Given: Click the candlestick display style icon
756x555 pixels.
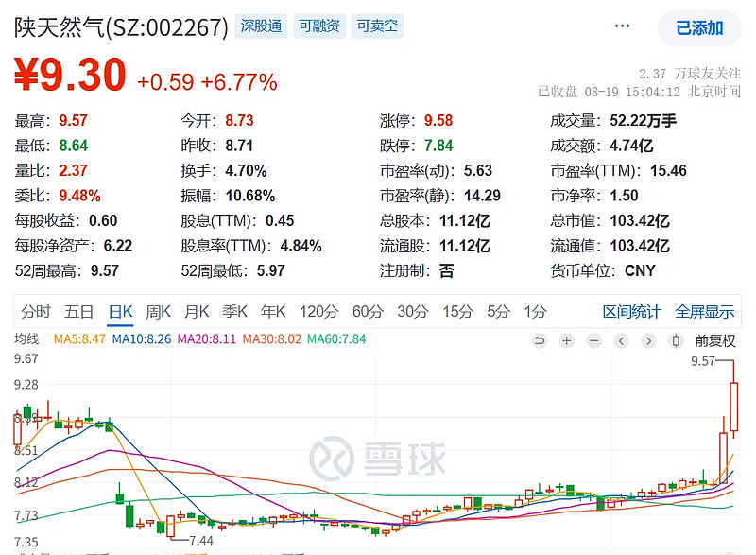Looking at the screenshot, I should tap(676, 340).
